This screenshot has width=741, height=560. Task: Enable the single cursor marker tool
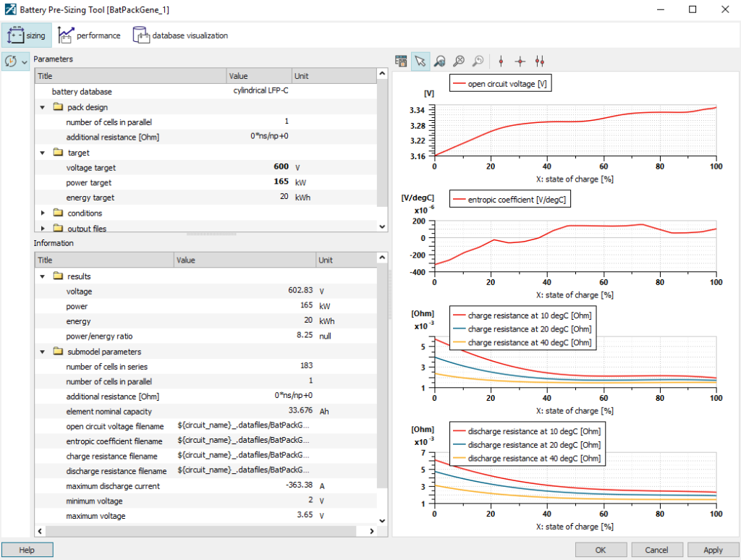tap(499, 61)
